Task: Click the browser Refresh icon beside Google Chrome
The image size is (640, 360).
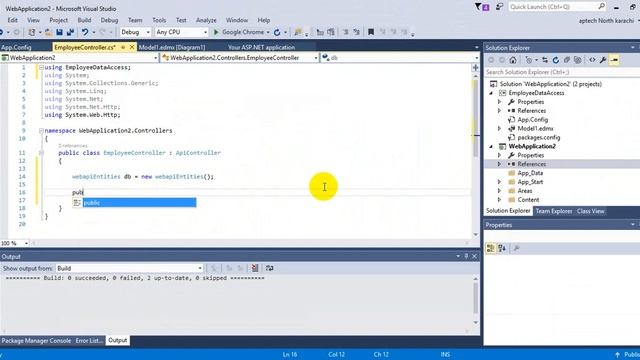Action: point(277,32)
